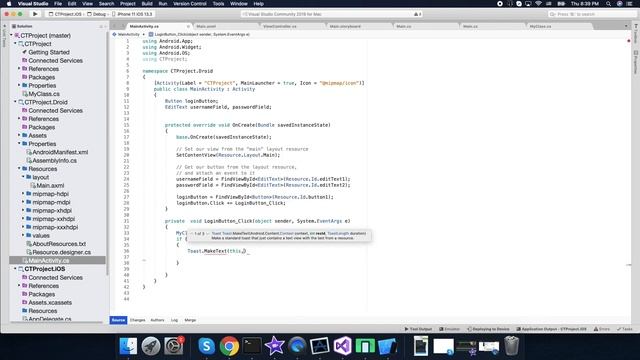The height and width of the screenshot is (360, 640).
Task: Select Connected Services under CTProject.iOS
Action: [55, 278]
